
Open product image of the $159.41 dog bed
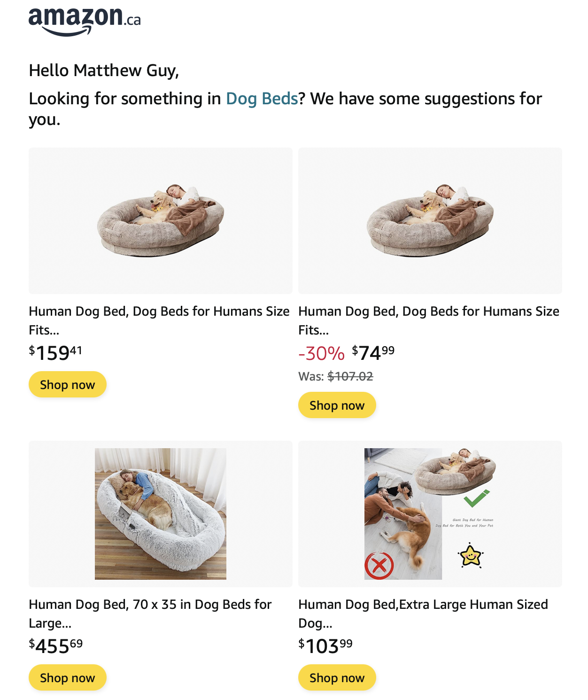click(160, 221)
